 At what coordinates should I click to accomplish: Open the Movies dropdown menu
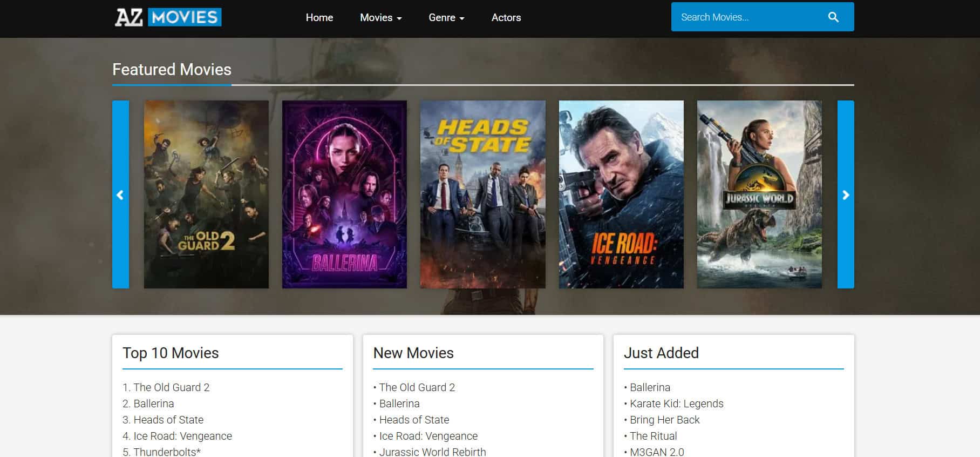point(380,18)
